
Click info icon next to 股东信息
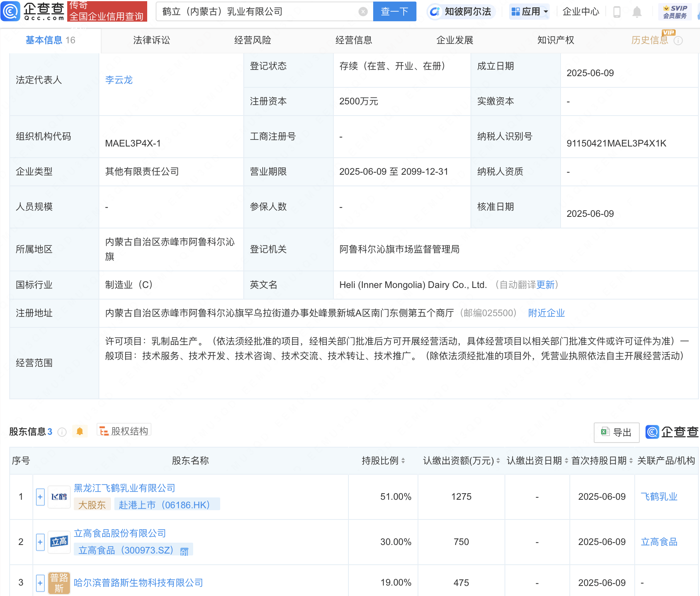click(x=62, y=432)
